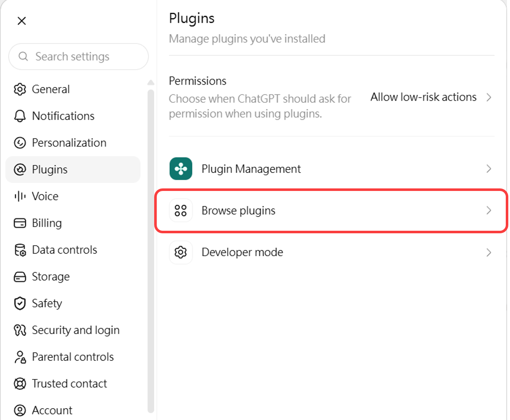510x420 pixels.
Task: Open the Notifications settings section
Action: (73, 116)
